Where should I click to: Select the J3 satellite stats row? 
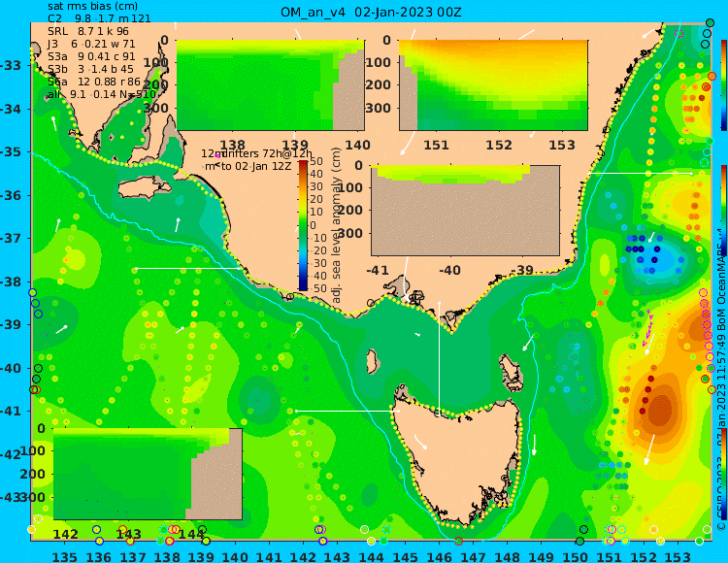point(91,44)
